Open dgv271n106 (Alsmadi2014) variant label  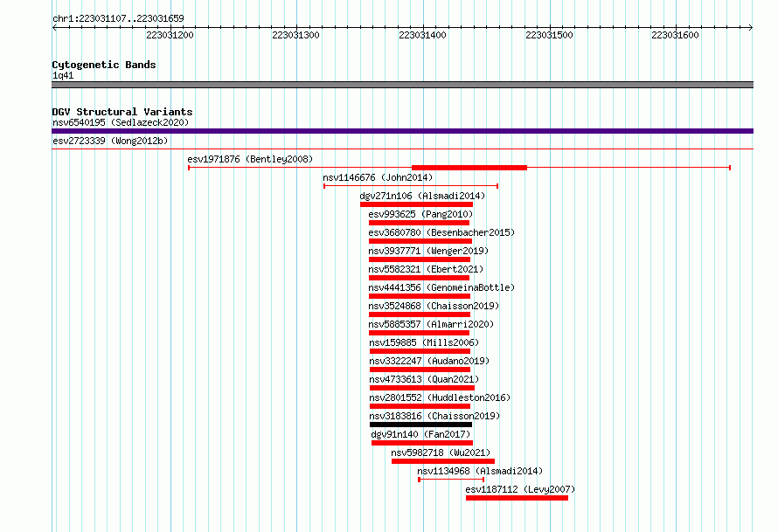[x=422, y=196]
